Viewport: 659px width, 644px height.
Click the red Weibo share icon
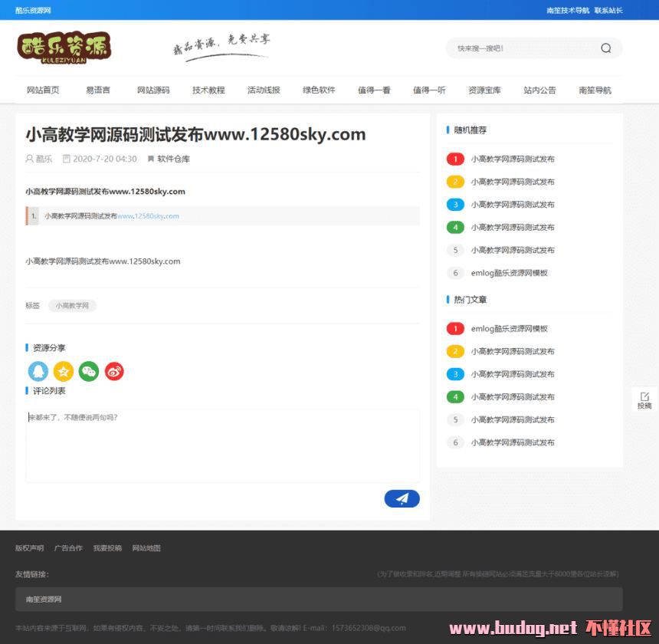click(x=114, y=371)
